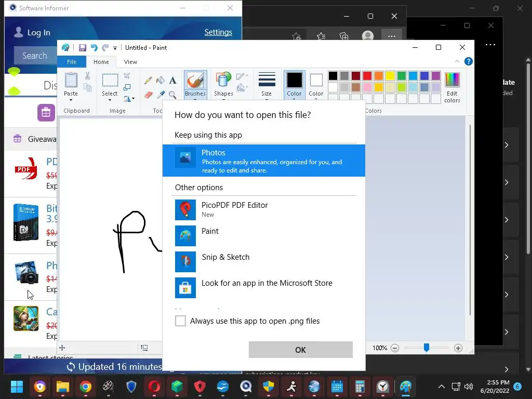Screen dimensions: 532x399
Task: Click the Save icon in Paint title bar
Action: (x=82, y=48)
